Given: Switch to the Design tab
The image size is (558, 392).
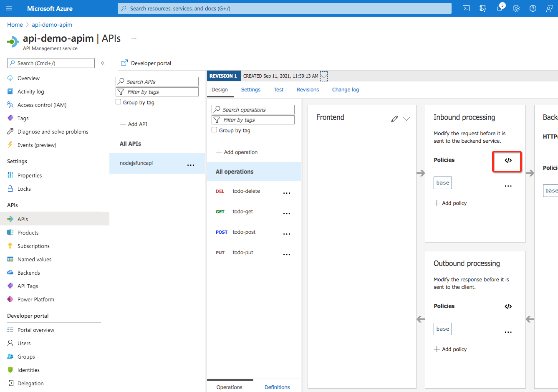Looking at the screenshot, I should [x=220, y=89].
